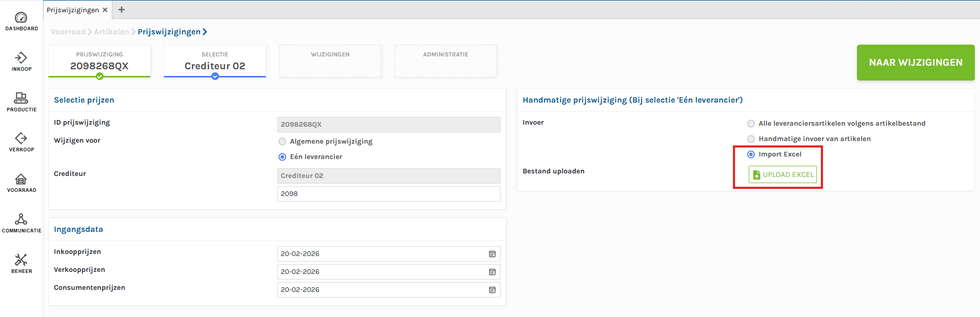Viewport: 980px width, 317px height.
Task: Choose the Eén leverancier option
Action: pyautogui.click(x=282, y=157)
